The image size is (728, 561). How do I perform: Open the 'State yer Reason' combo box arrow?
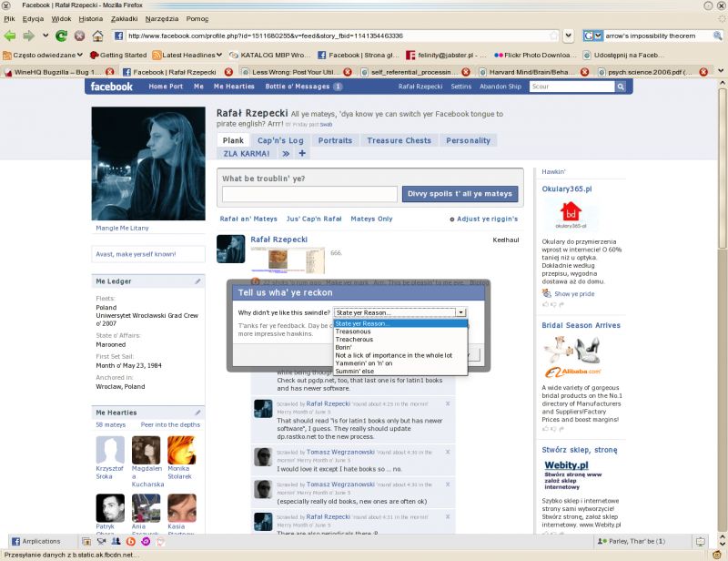[x=461, y=312]
